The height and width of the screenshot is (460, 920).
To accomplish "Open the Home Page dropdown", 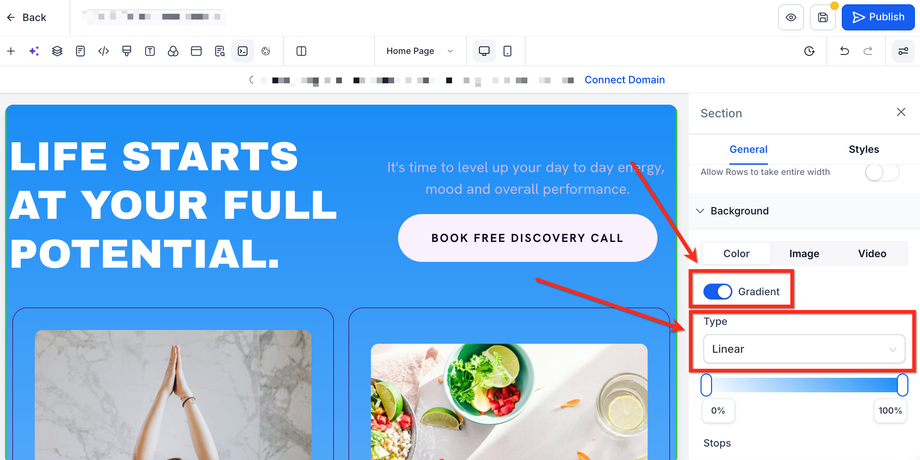I will [419, 51].
